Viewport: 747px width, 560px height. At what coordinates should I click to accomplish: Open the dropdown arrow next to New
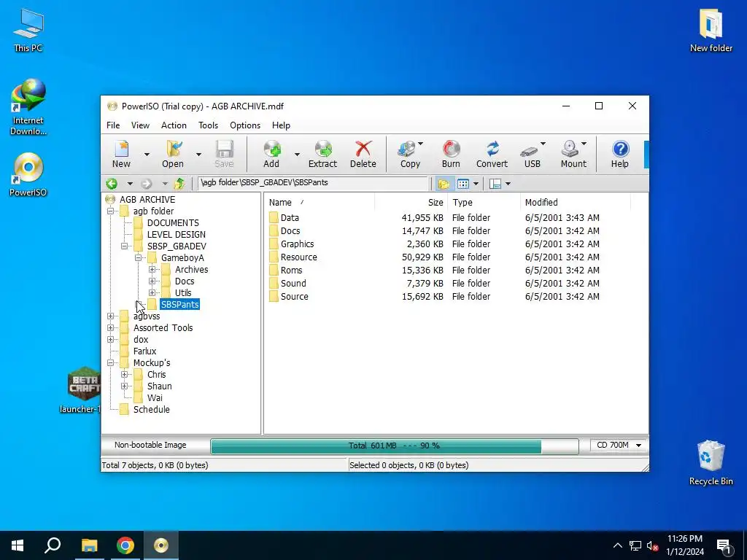pyautogui.click(x=147, y=155)
